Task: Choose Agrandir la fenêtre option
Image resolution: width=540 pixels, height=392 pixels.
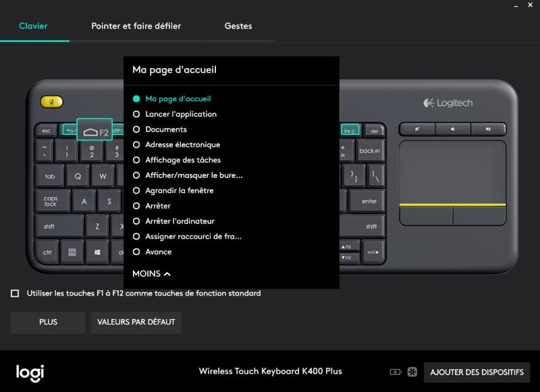Action: (173, 191)
